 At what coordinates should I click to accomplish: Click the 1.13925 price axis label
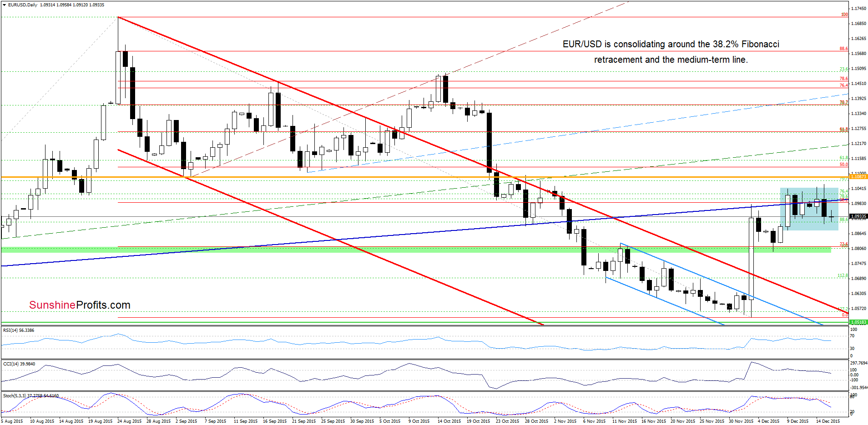(858, 99)
